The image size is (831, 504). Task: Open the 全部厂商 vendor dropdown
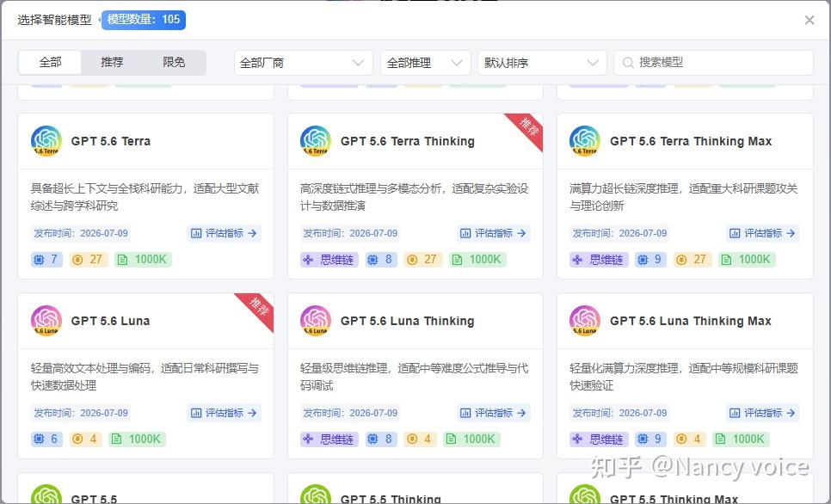303,63
